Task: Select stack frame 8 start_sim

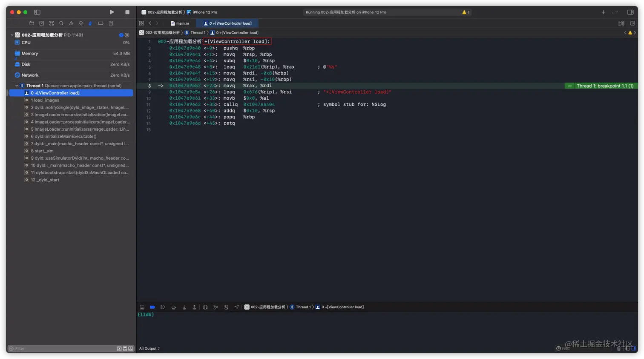Action: click(72, 151)
